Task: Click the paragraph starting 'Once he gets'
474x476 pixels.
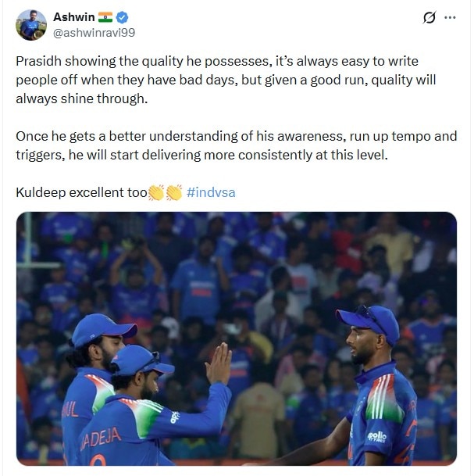Action: pyautogui.click(x=234, y=145)
